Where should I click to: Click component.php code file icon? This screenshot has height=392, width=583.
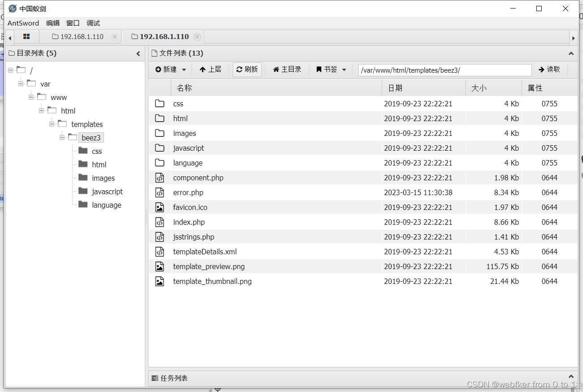(x=160, y=178)
